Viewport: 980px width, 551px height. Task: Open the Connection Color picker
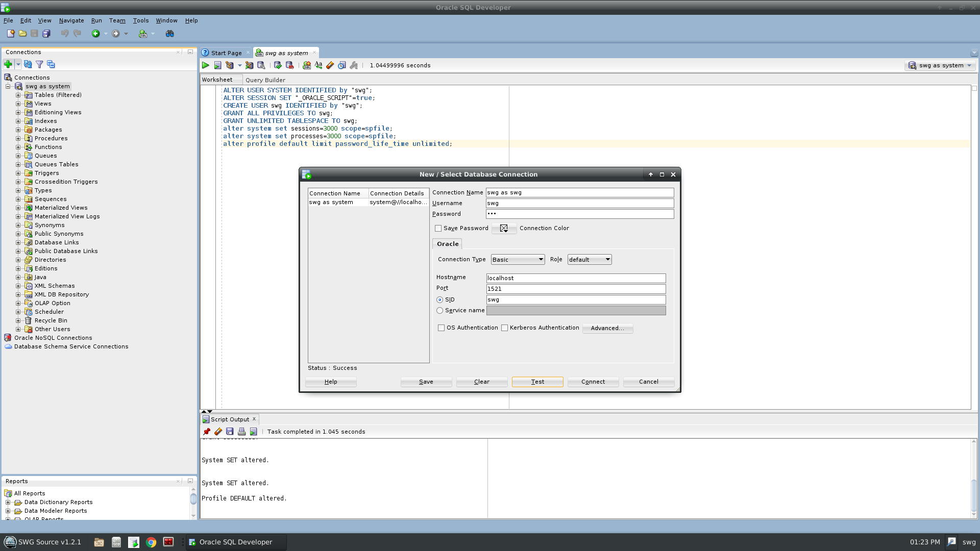point(504,229)
